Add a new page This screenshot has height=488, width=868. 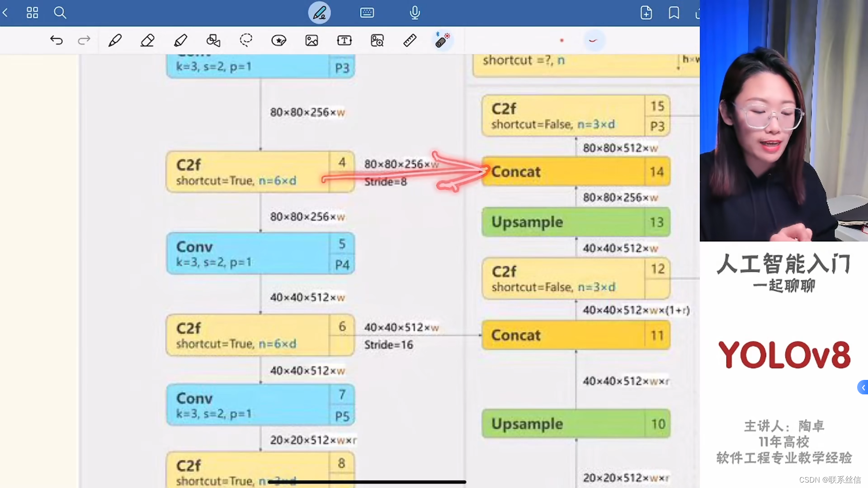pos(646,13)
